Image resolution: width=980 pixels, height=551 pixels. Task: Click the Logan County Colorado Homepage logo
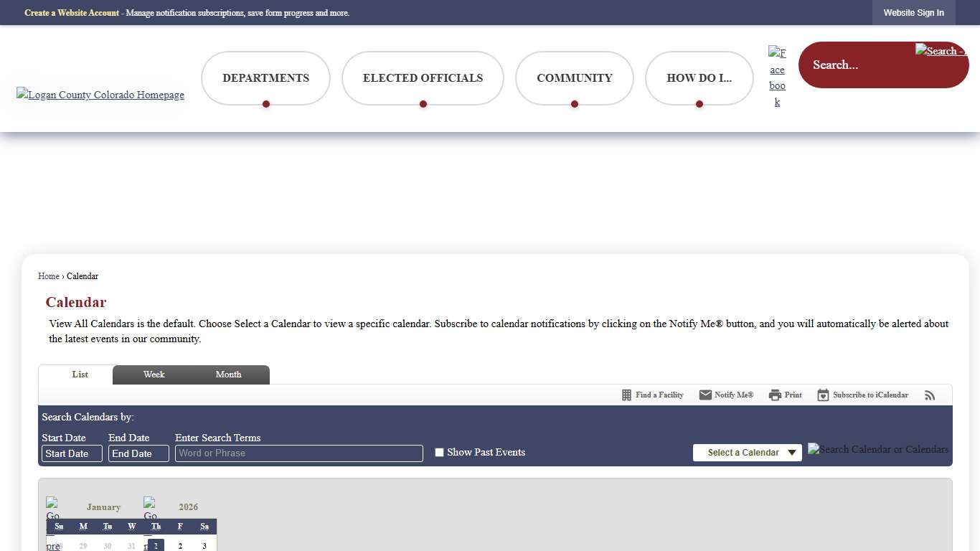coord(100,95)
